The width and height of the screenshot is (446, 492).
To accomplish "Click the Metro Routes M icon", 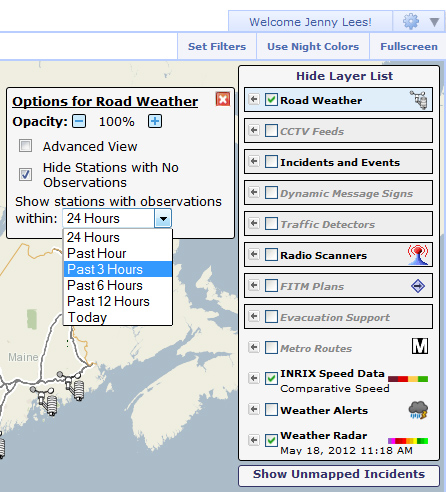I will coord(420,347).
